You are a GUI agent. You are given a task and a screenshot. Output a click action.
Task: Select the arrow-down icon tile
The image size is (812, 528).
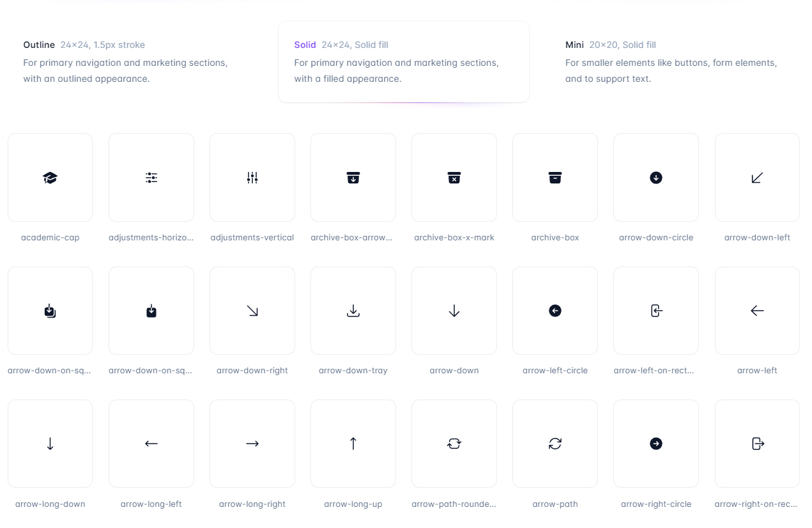click(454, 311)
